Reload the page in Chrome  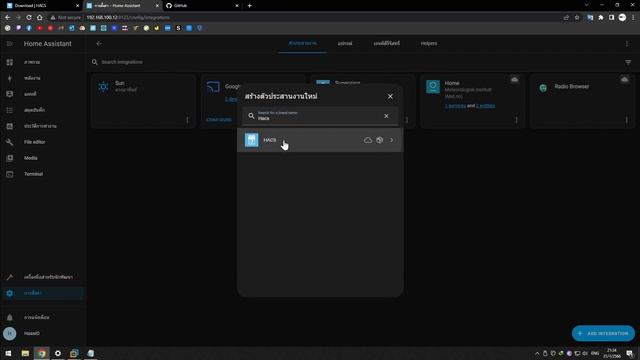[x=29, y=18]
